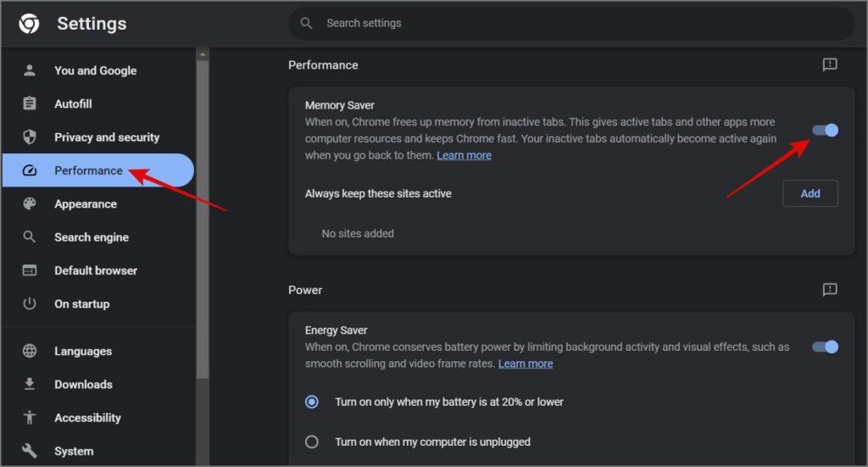Send feedback for the Power section
The image size is (868, 467).
tap(829, 289)
